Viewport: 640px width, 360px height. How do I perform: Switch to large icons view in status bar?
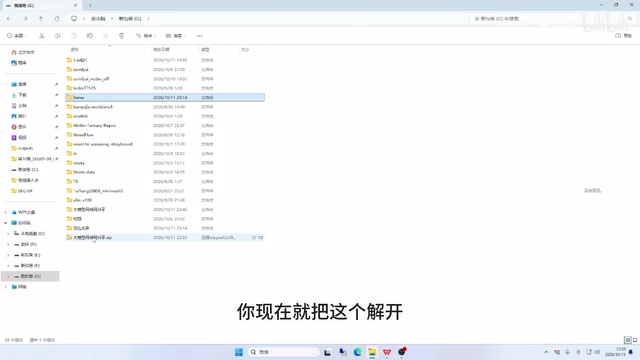click(x=635, y=340)
